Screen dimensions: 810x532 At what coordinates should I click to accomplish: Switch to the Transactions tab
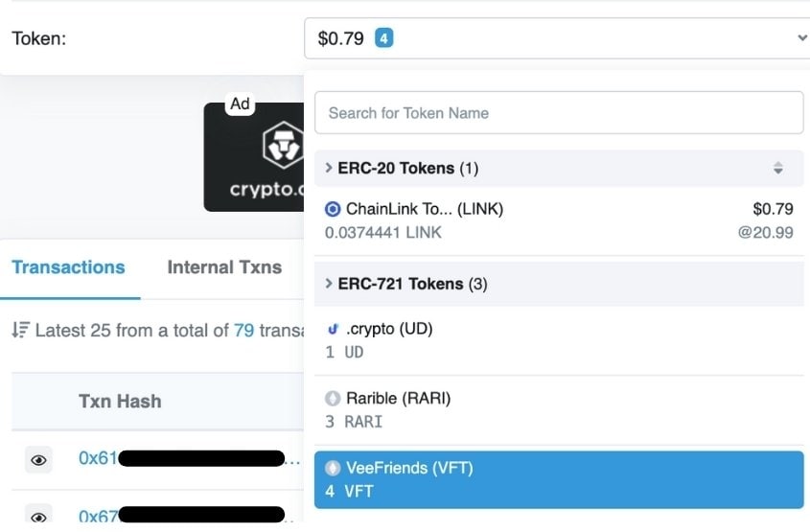68,267
